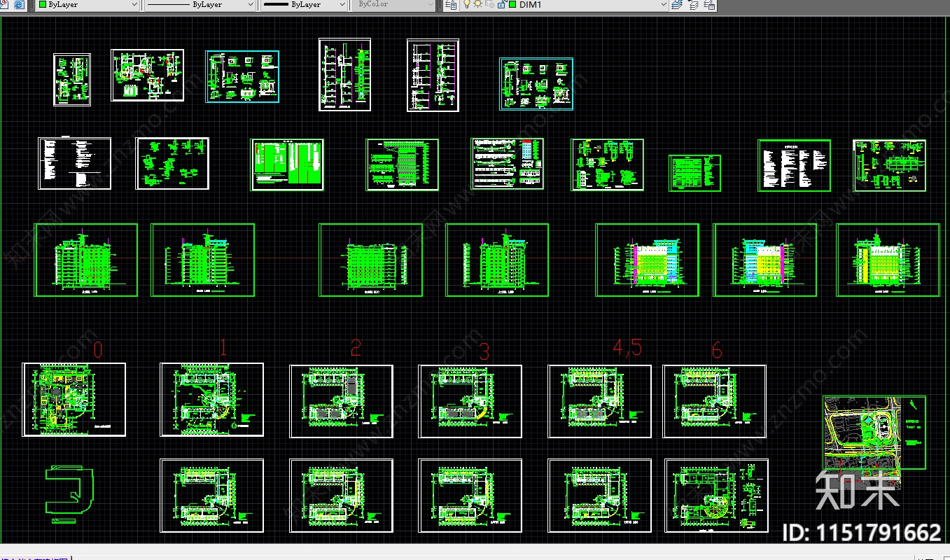Toggle the DIM1 layer lock icon
The image size is (950, 560).
click(502, 4)
